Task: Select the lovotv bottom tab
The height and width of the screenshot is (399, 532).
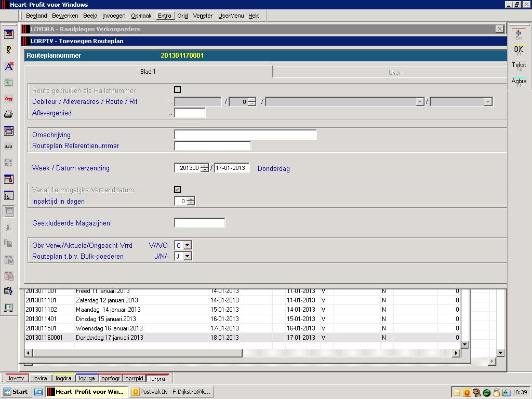Action: click(x=16, y=378)
